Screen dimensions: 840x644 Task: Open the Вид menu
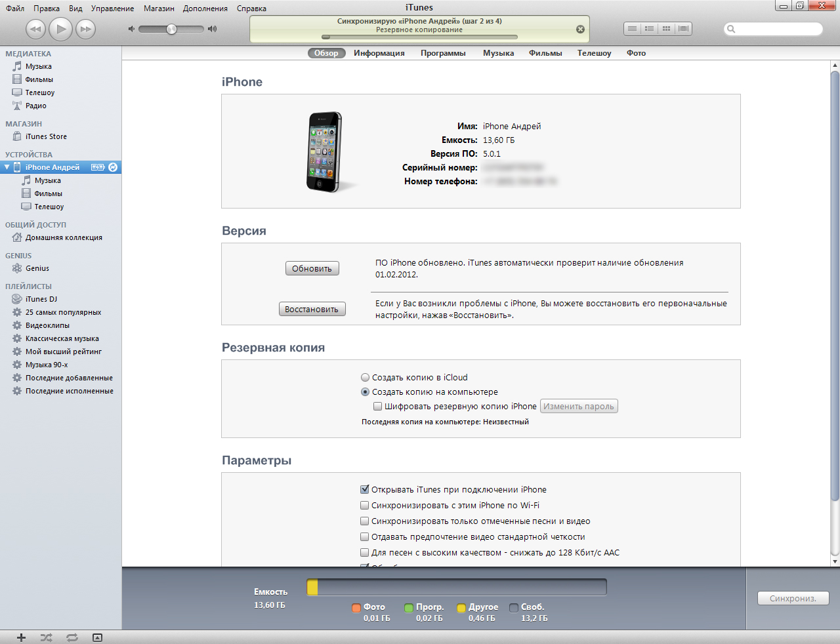coord(75,9)
